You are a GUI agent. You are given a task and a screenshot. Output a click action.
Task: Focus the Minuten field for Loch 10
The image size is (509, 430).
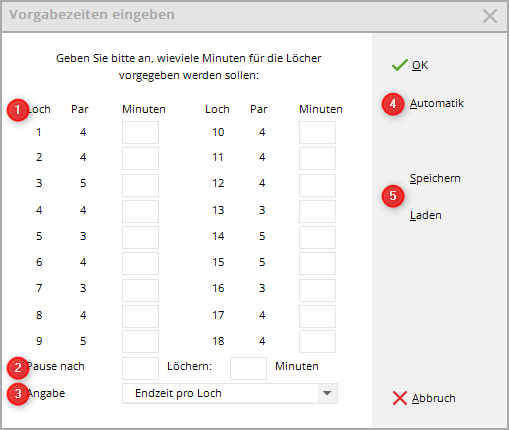317,132
